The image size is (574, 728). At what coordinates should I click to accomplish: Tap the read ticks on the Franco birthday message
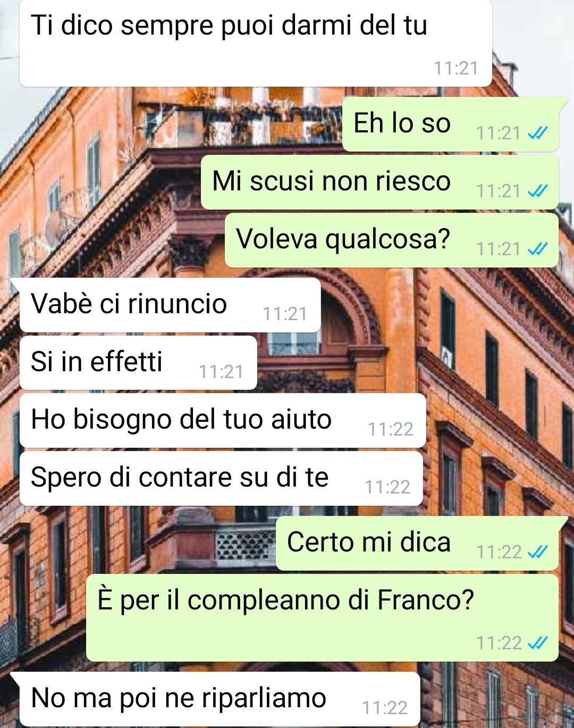click(x=537, y=643)
